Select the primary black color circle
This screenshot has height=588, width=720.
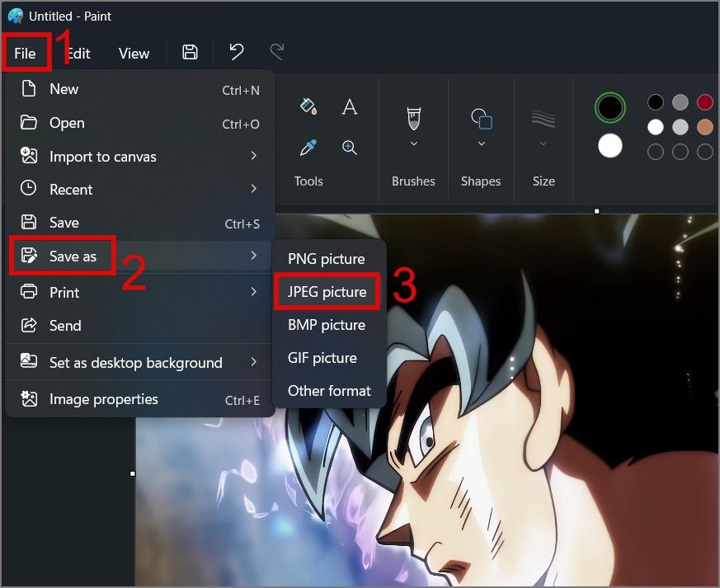609,107
